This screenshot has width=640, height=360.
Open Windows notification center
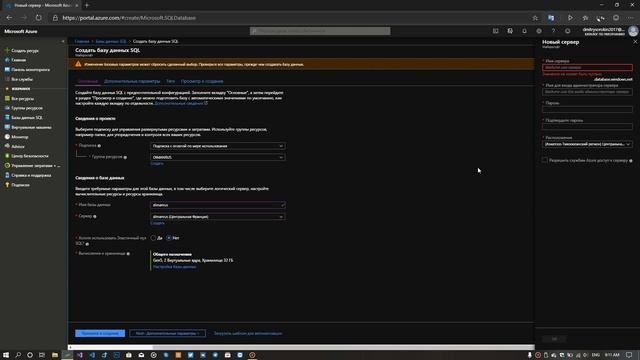point(629,355)
